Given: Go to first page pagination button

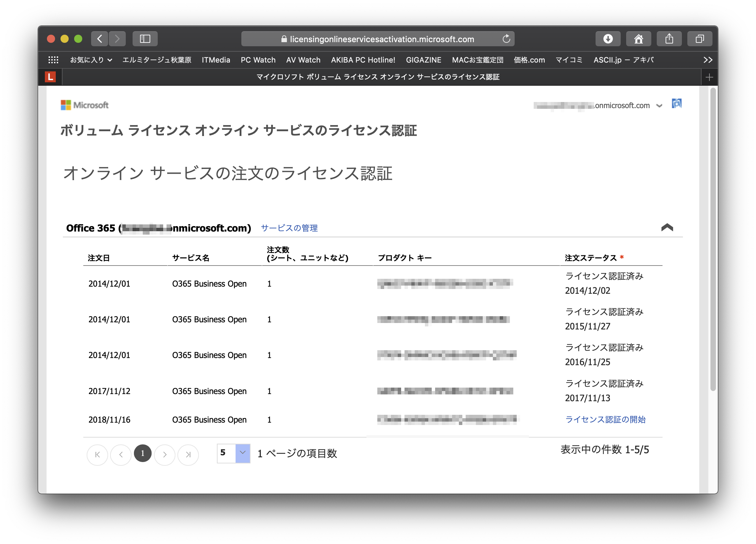Looking at the screenshot, I should tap(98, 455).
